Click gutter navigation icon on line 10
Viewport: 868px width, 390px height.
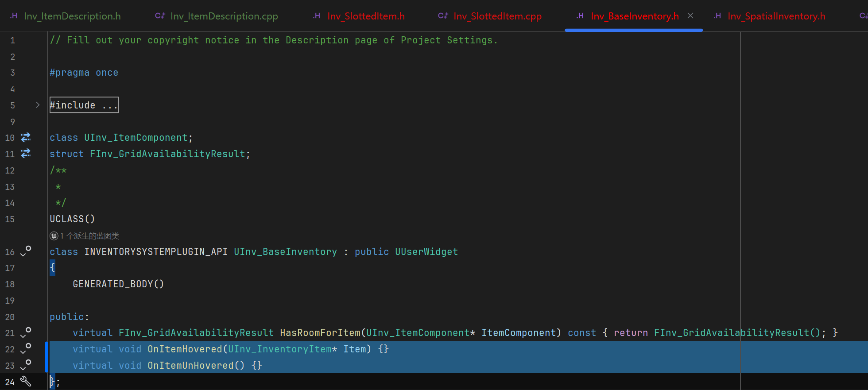[x=26, y=137]
